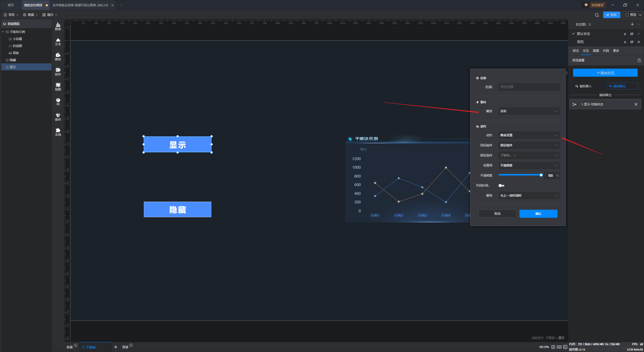
Task: Click the 添加交互 button
Action: coord(605,73)
